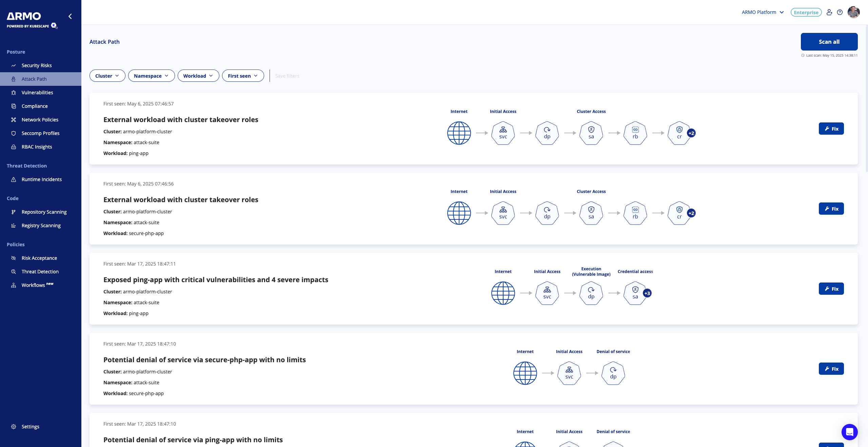This screenshot has width=868, height=447.
Task: Expand the Namespace filter dropdown
Action: tap(151, 76)
